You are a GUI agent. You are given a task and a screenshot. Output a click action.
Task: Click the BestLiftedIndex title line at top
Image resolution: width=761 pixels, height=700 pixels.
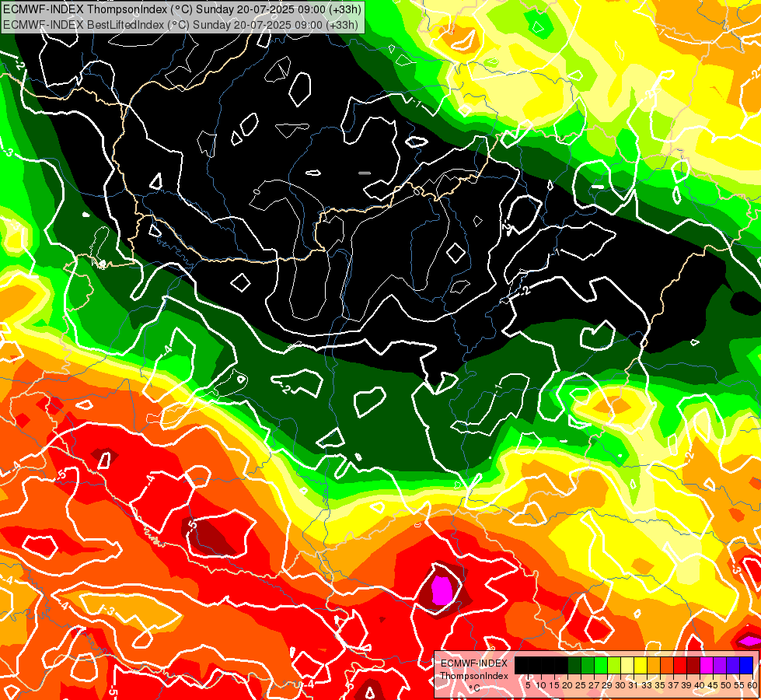pyautogui.click(x=180, y=24)
